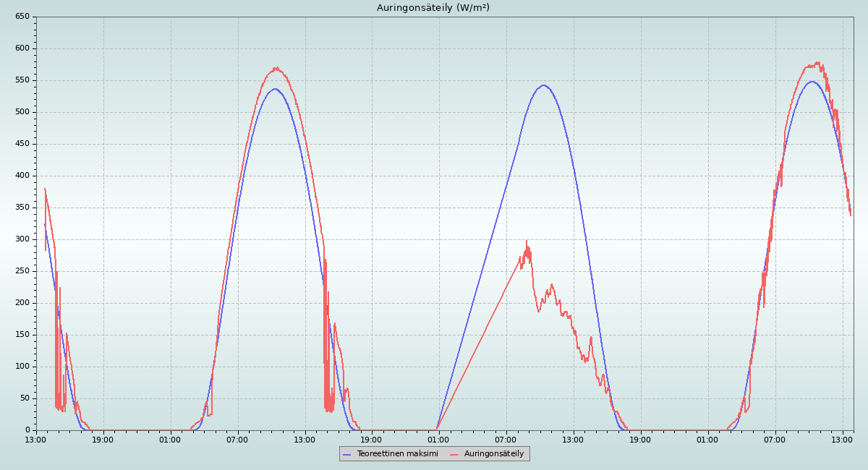Click the leftmost 19:00 time axis label
Viewport: 868px width, 470px height.
point(103,440)
